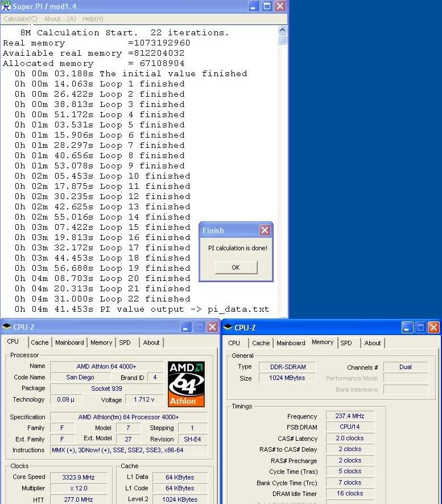Minimize the Super PI window
Image resolution: width=442 pixels, height=504 pixels.
pos(253,6)
